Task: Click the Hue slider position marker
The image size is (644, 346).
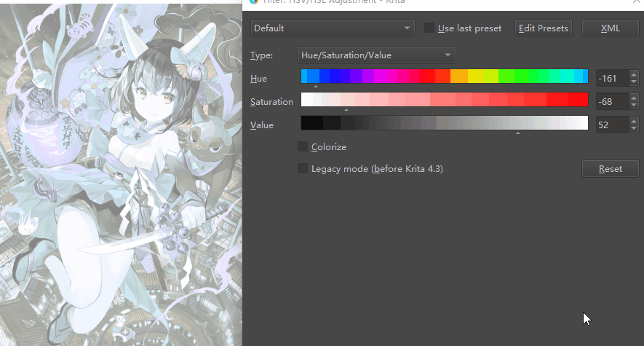Action: click(316, 86)
